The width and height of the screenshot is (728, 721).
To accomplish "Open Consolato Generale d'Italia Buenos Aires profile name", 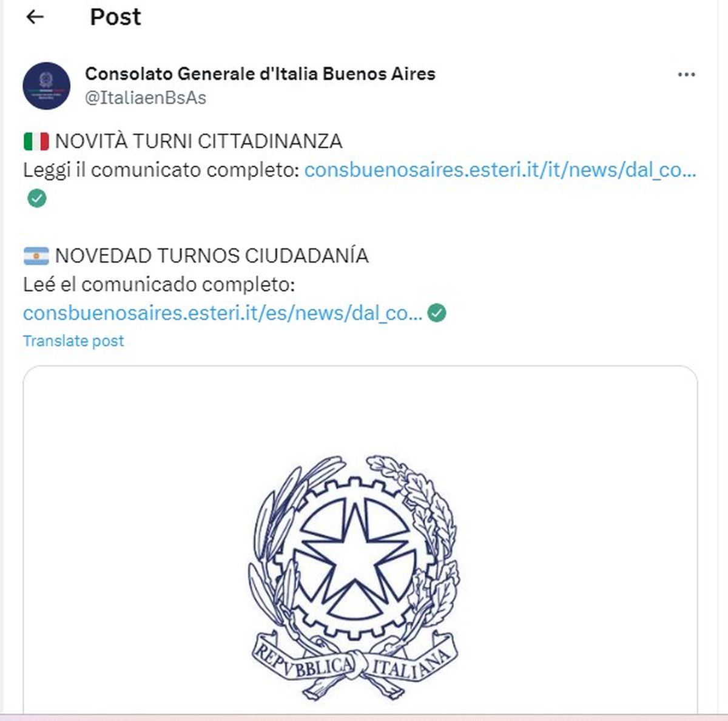I will [x=260, y=74].
